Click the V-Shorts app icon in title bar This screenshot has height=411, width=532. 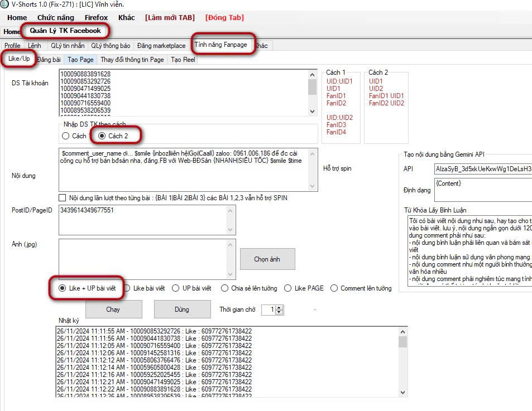4,4
